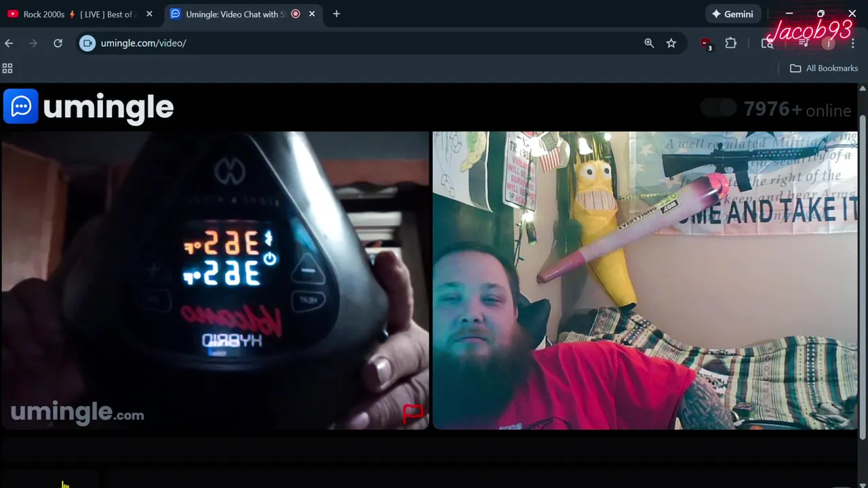Click the scrollbar up arrow
The width and height of the screenshot is (868, 488).
(x=863, y=89)
